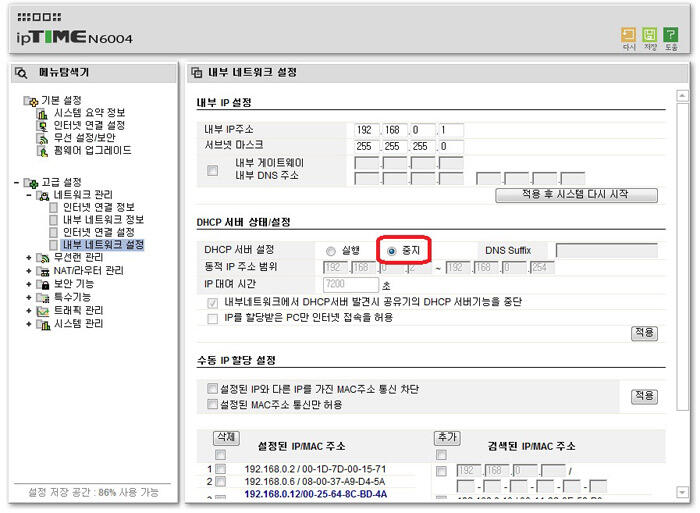700x513 pixels.
Task: Toggle the 내부 게이트웨이 / DNS checkbox
Action: tap(212, 170)
